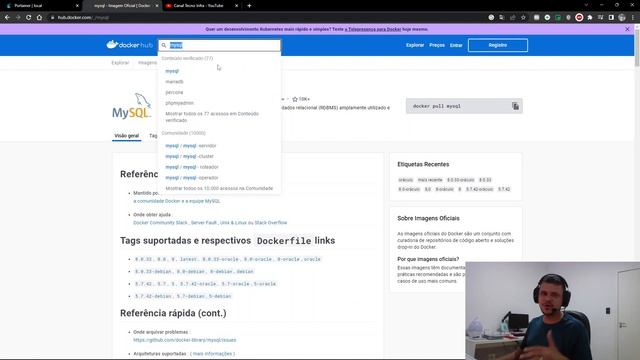This screenshot has width=640, height=360.
Task: Select the mysql / mysql-operador suggestion
Action: click(192, 178)
